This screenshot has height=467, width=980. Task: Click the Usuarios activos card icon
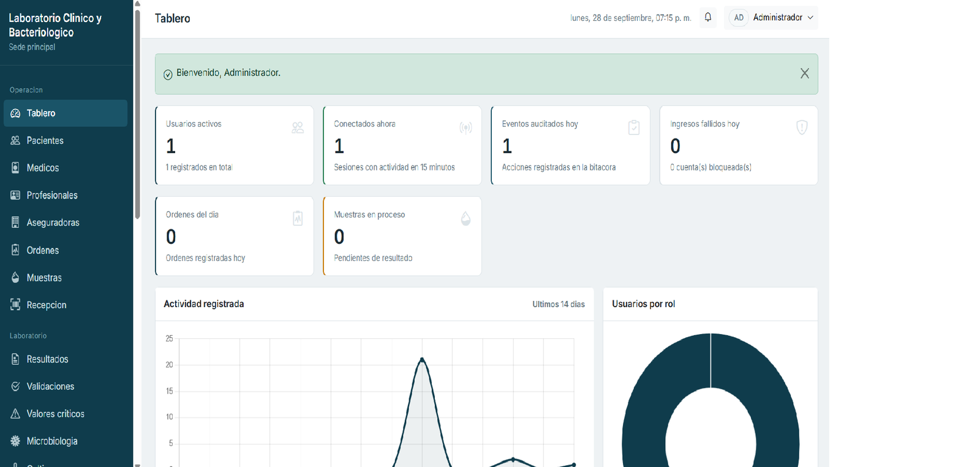tap(298, 127)
